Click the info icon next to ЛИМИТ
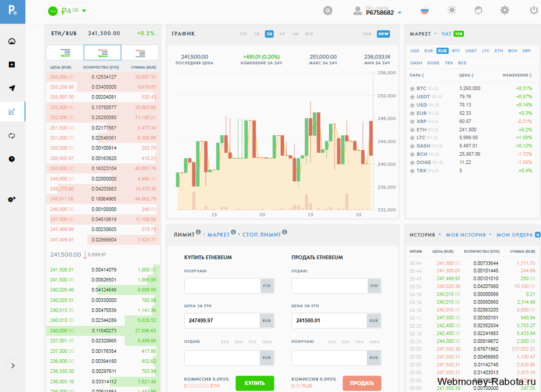Screen dimensions: 541x392 pos(198,232)
